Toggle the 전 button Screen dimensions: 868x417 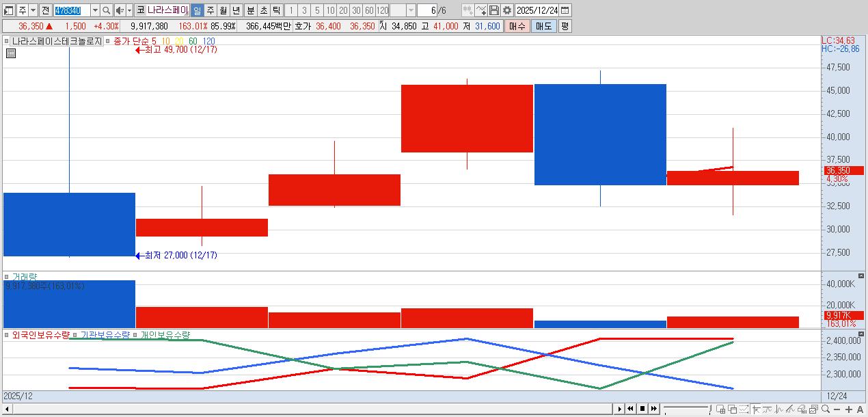(45, 10)
